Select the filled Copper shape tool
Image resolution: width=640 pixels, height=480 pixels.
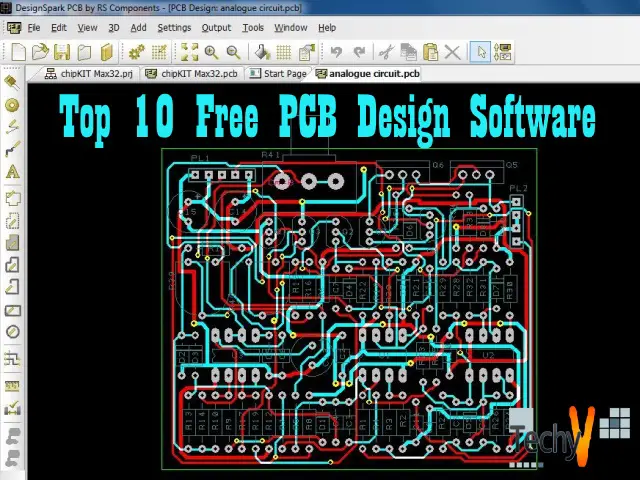[13, 243]
